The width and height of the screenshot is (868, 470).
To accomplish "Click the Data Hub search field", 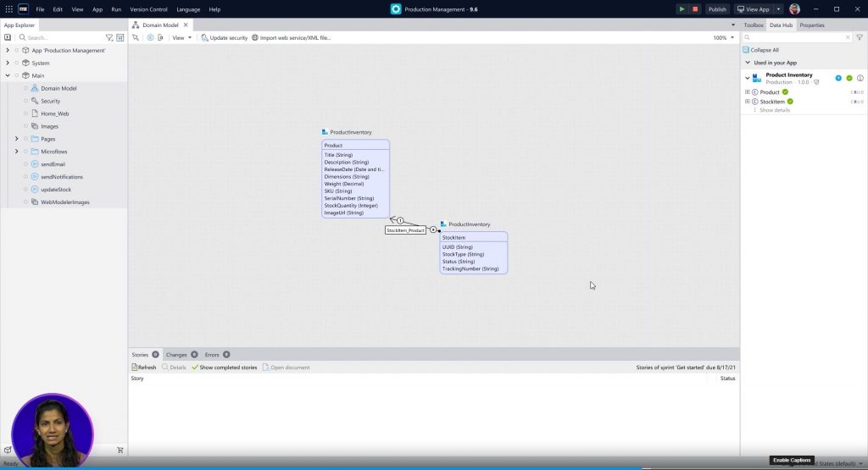I will (x=797, y=37).
